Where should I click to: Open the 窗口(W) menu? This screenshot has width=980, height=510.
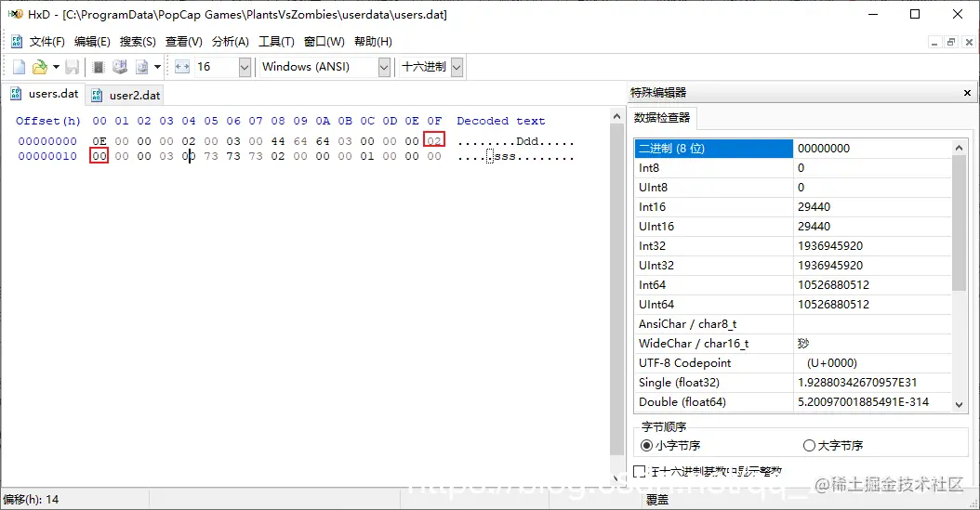[x=324, y=42]
